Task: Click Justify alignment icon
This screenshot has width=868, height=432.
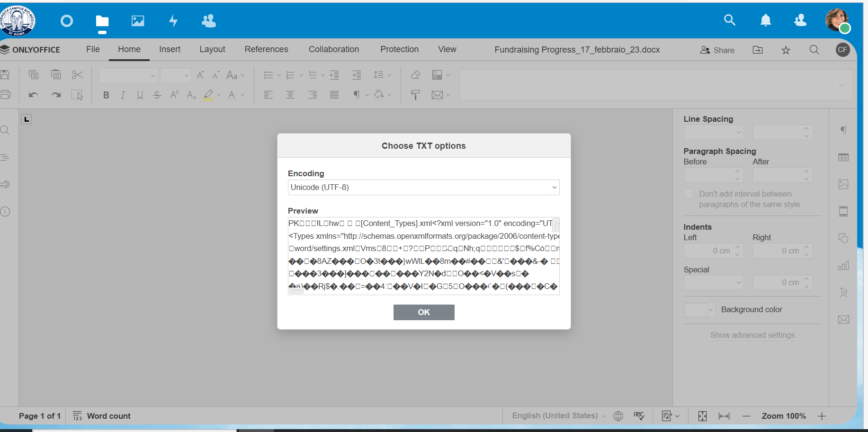Action: [334, 95]
